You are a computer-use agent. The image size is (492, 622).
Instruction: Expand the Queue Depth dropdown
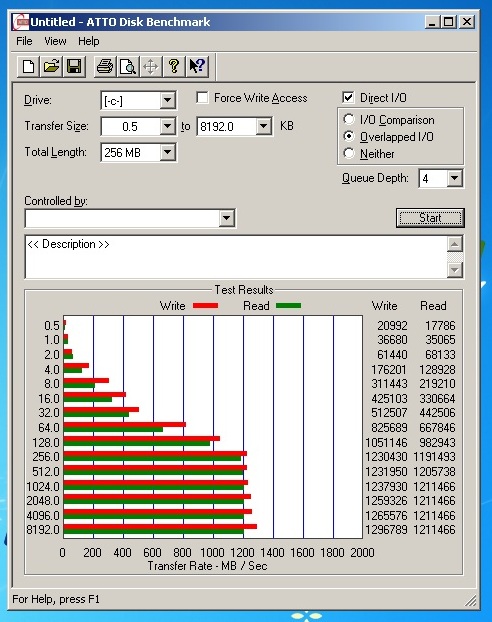(x=455, y=179)
